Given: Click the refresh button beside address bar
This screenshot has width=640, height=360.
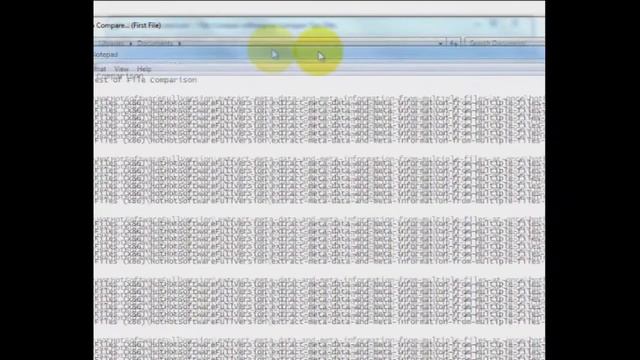Looking at the screenshot, I should [x=453, y=43].
